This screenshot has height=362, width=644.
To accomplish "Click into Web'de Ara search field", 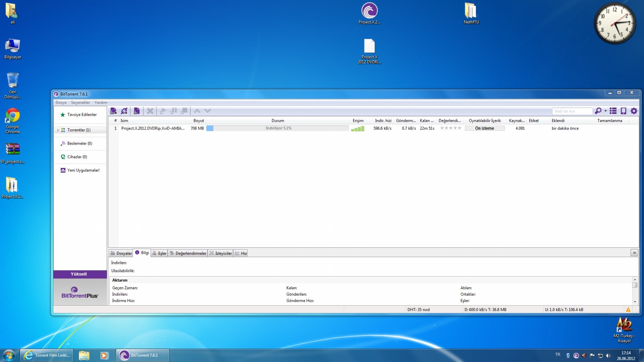I will click(x=572, y=111).
